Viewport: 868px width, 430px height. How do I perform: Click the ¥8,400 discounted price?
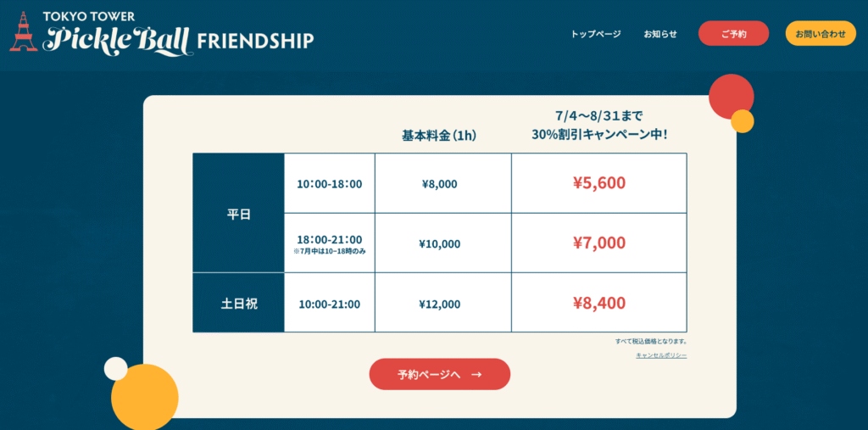pyautogui.click(x=599, y=303)
